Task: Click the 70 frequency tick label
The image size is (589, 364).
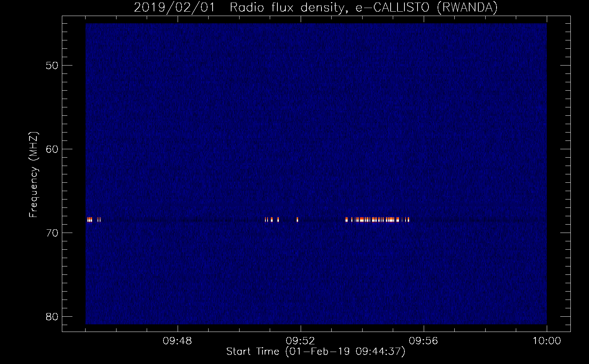Action: (x=52, y=233)
